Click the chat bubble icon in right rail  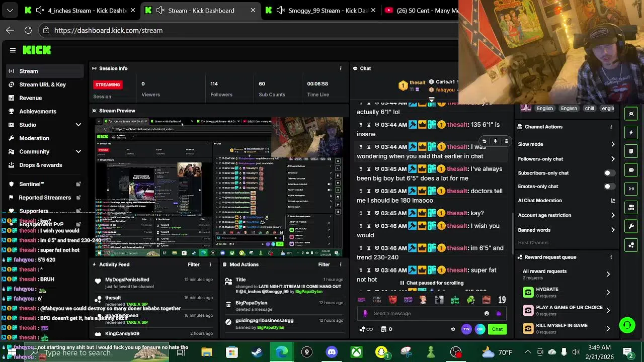click(x=631, y=170)
